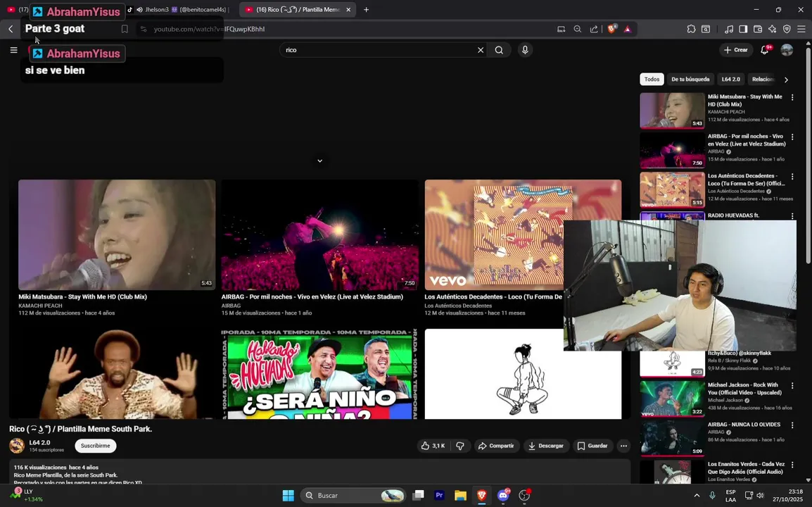Open a new browser tab
Image resolution: width=812 pixels, height=507 pixels.
pos(366,9)
